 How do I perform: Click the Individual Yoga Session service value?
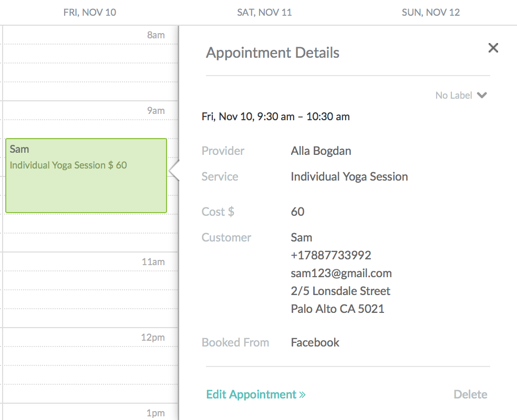(349, 176)
